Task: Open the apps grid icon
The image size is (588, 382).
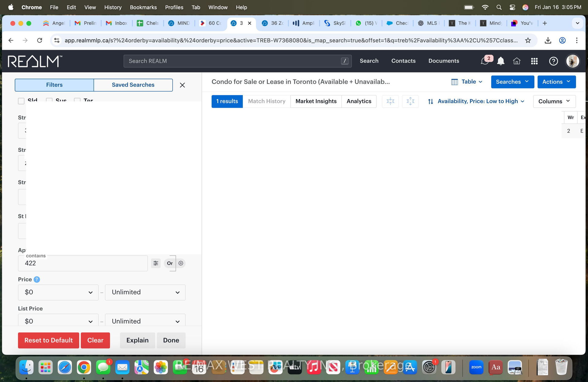Action: 534,61
